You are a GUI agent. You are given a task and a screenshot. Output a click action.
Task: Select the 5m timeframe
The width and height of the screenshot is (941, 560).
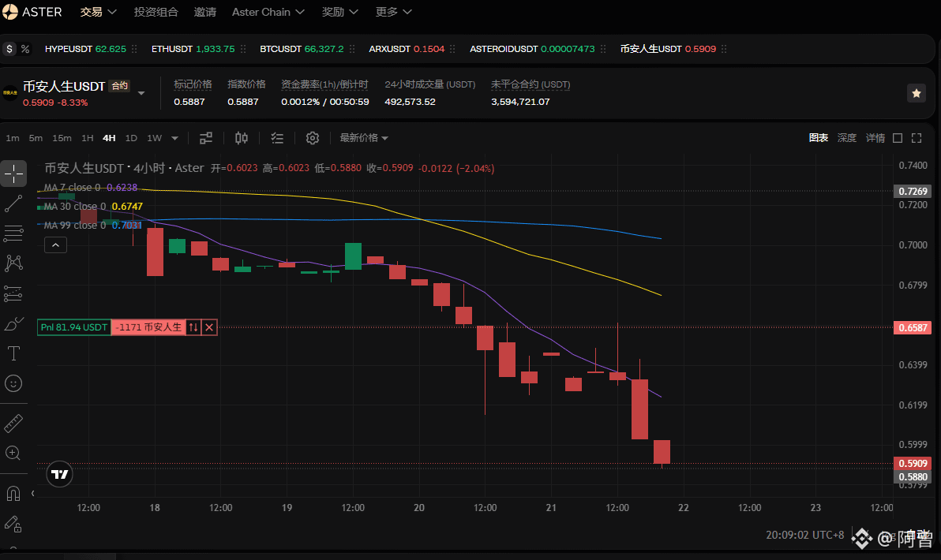[x=36, y=138]
